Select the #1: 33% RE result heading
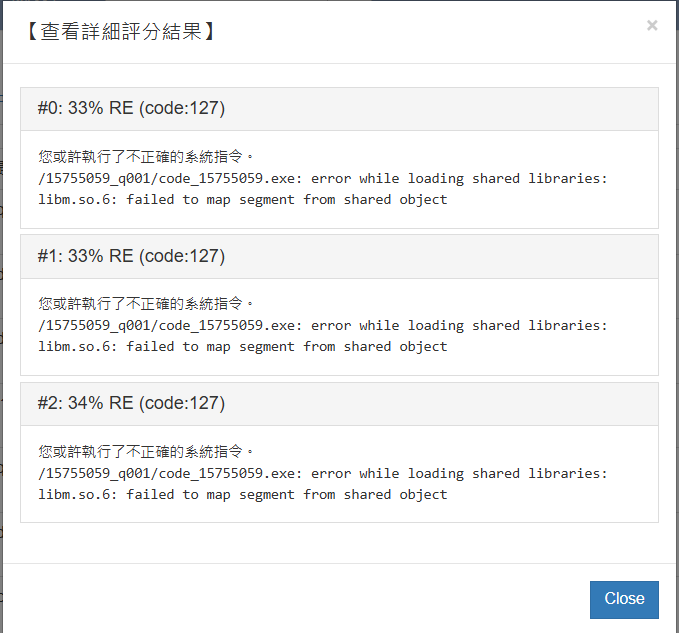 point(131,256)
